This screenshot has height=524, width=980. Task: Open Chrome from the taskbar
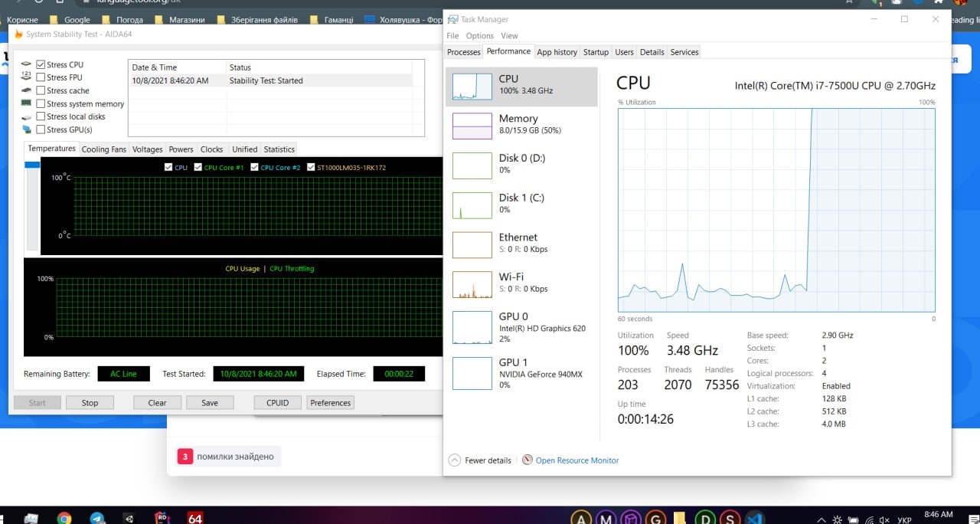click(x=64, y=519)
